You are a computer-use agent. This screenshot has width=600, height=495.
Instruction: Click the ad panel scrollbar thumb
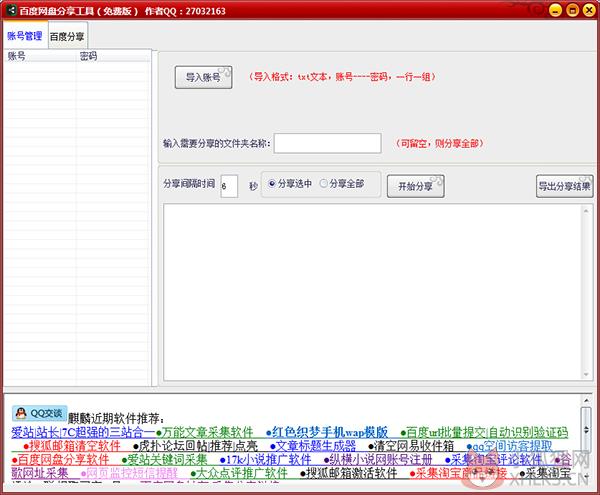586,430
